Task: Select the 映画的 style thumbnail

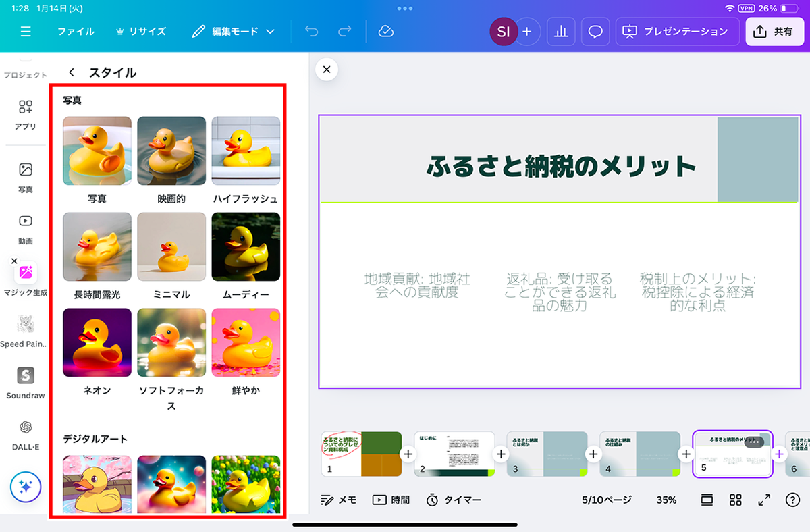Action: [x=171, y=151]
